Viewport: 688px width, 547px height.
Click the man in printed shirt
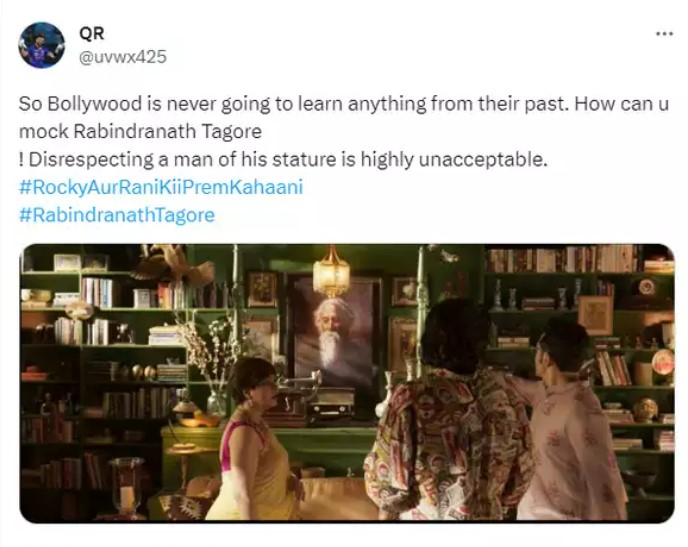point(450,412)
